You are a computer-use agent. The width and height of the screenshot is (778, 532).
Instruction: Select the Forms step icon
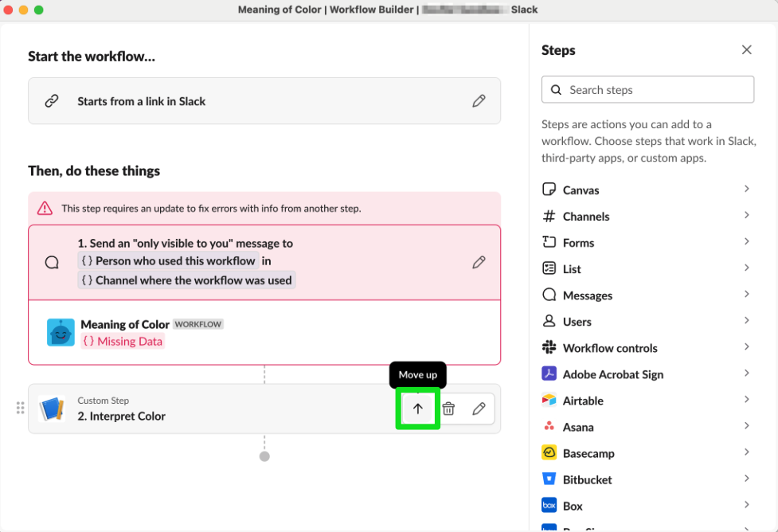tap(549, 242)
